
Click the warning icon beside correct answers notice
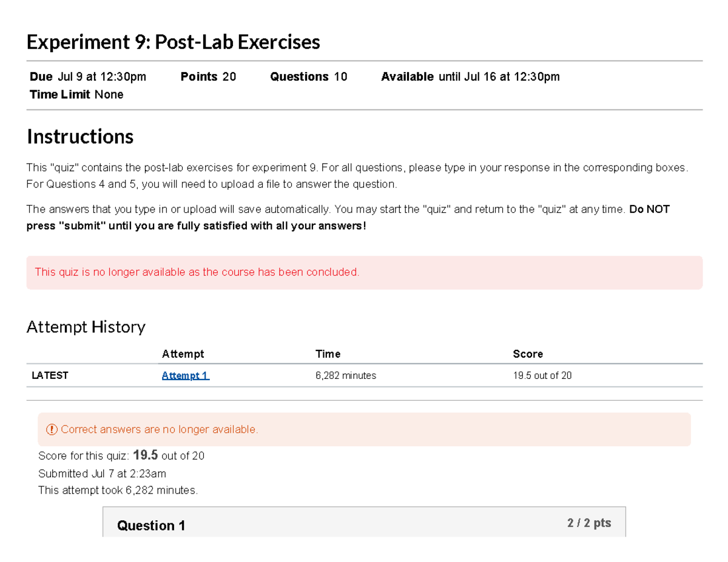click(52, 429)
